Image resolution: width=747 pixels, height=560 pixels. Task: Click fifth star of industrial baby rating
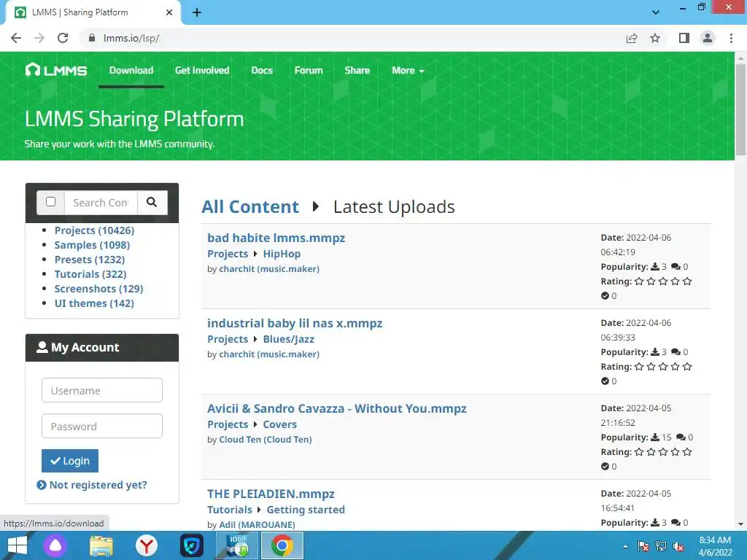click(687, 367)
